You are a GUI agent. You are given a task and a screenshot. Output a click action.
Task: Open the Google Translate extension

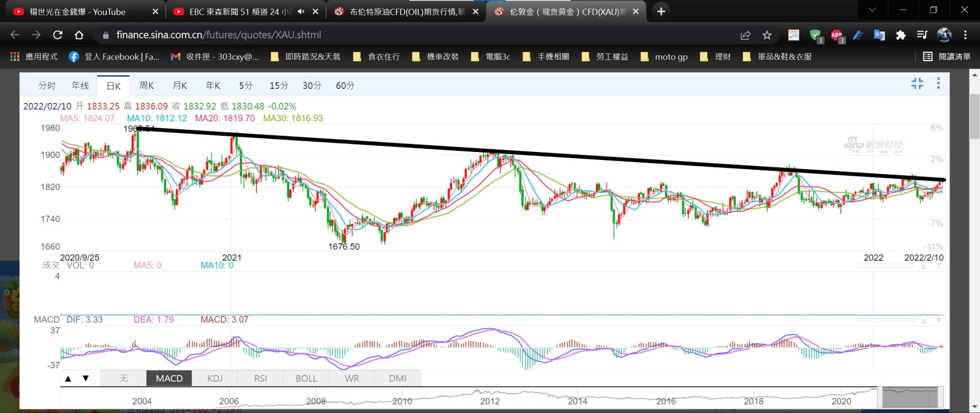[879, 36]
